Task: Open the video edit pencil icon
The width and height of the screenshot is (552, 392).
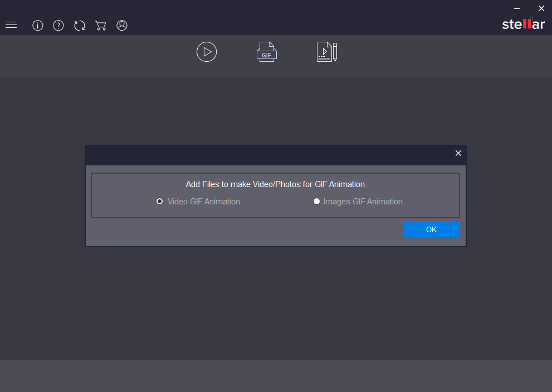Action: pos(327,52)
